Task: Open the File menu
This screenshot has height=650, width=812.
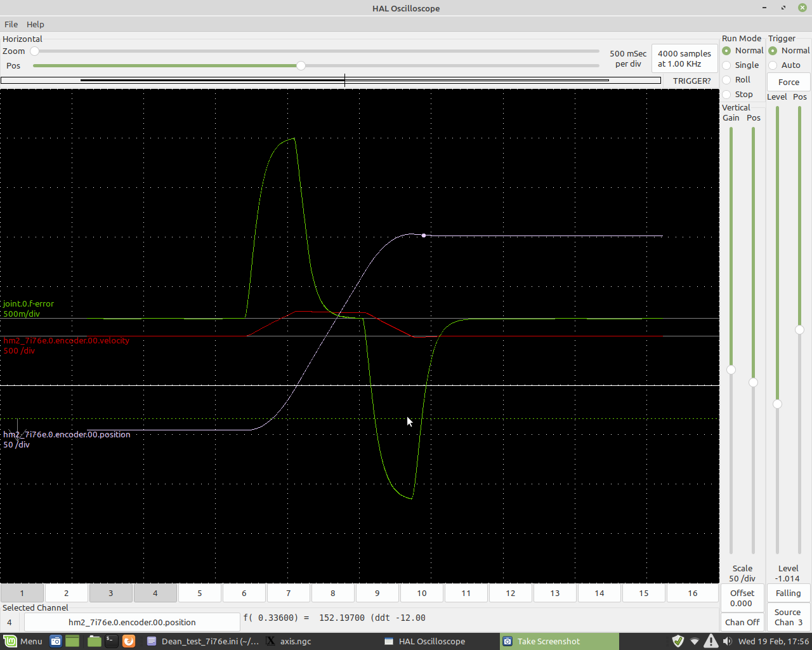Action: [x=11, y=24]
